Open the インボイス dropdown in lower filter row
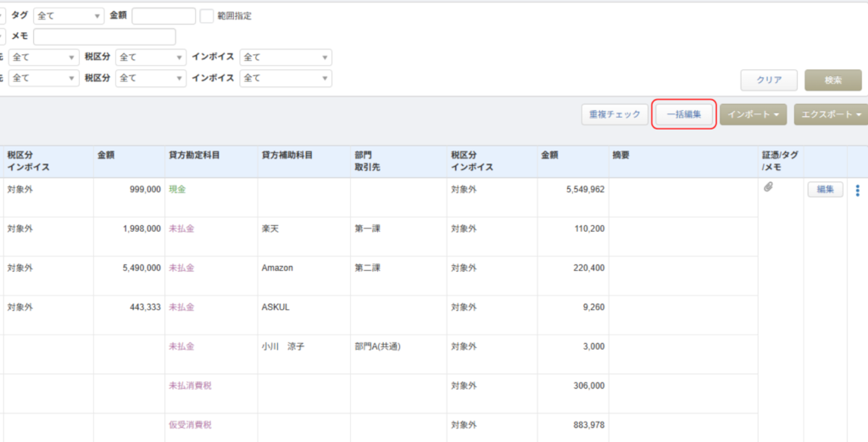 [x=286, y=78]
